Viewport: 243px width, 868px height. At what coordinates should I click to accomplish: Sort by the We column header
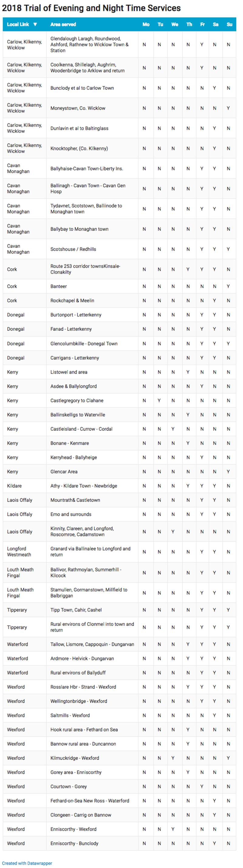coord(174,25)
